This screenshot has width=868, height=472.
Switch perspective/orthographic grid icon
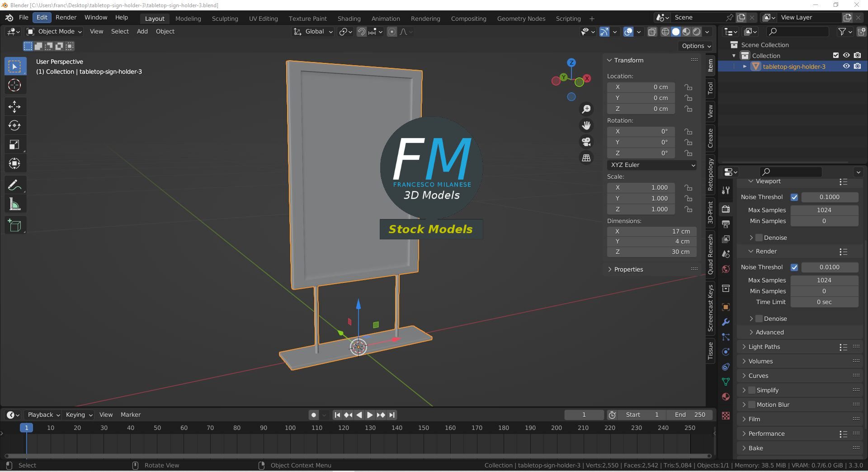pyautogui.click(x=586, y=158)
